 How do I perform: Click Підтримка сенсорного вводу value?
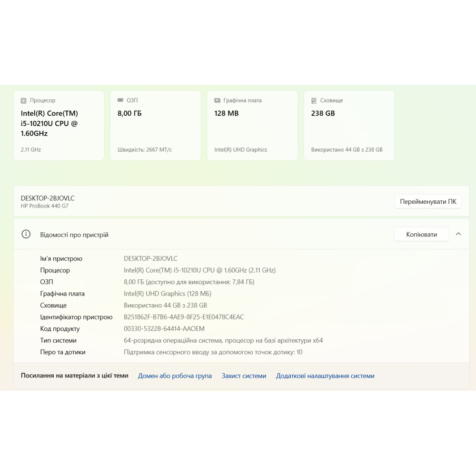213,352
